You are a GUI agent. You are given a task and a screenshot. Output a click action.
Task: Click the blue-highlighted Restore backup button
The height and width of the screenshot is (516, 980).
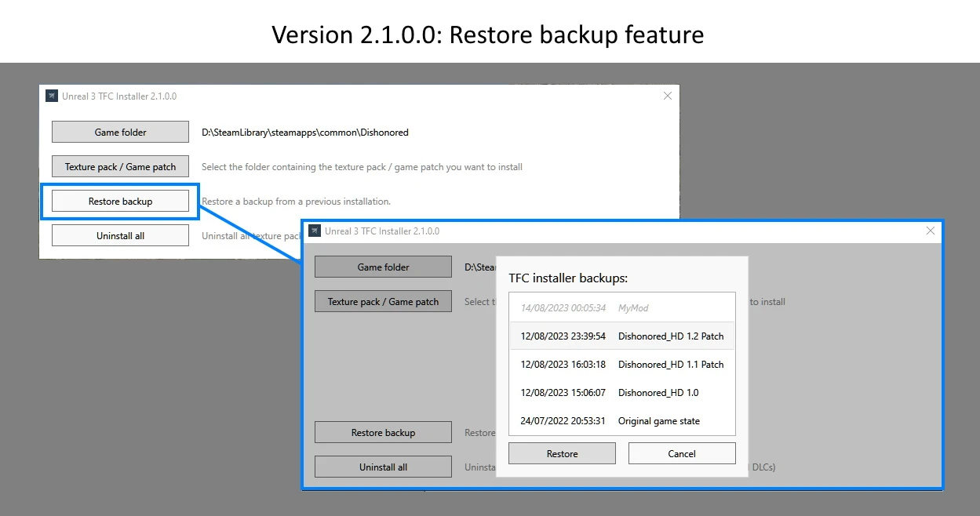tap(120, 202)
